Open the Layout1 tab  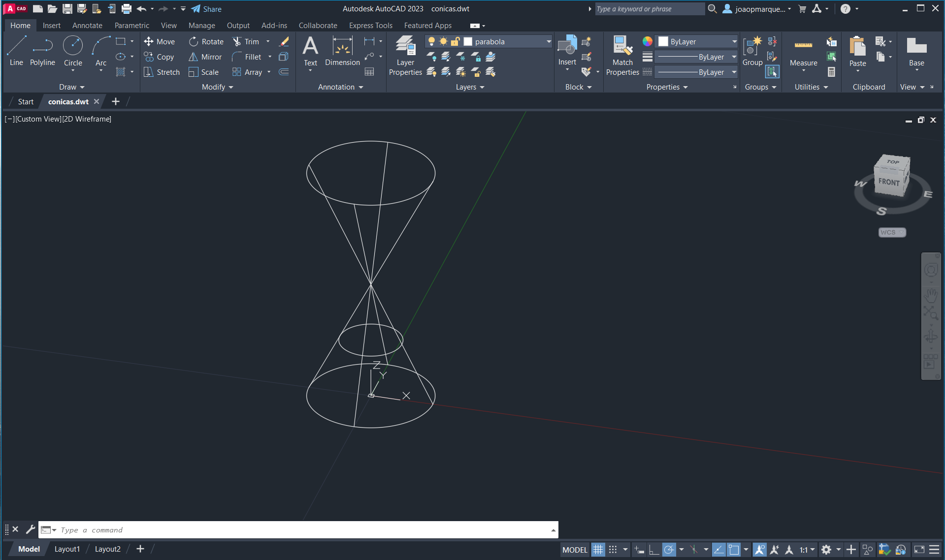tap(67, 549)
